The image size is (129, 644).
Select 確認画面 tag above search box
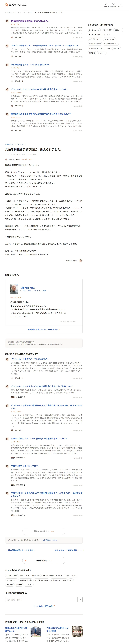pyautogui.click(x=19, y=585)
